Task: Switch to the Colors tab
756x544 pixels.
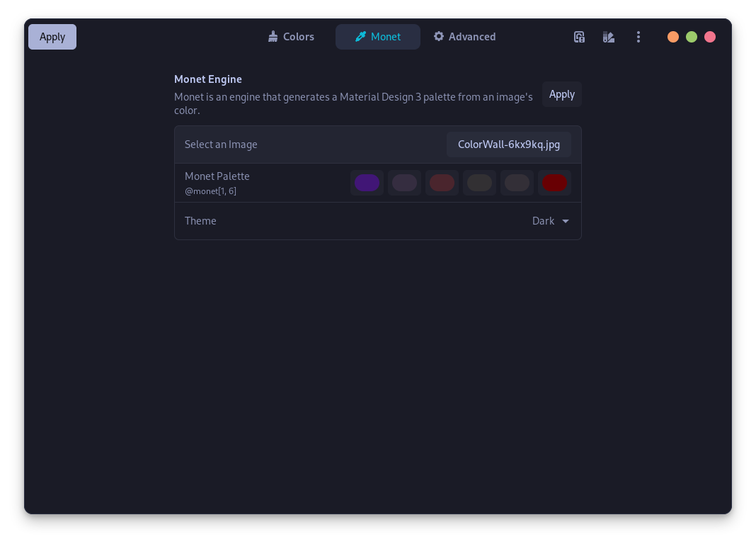Action: pyautogui.click(x=291, y=36)
